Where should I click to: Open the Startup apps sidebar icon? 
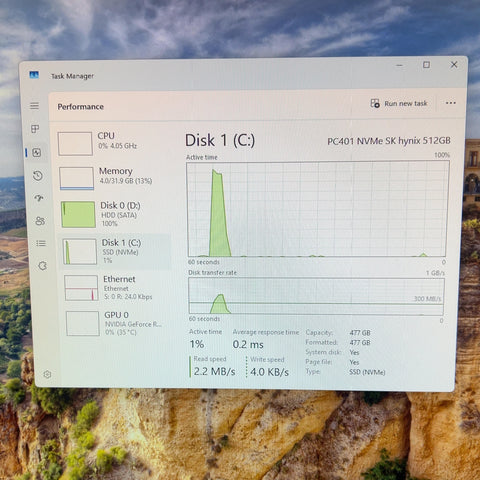coord(39,198)
